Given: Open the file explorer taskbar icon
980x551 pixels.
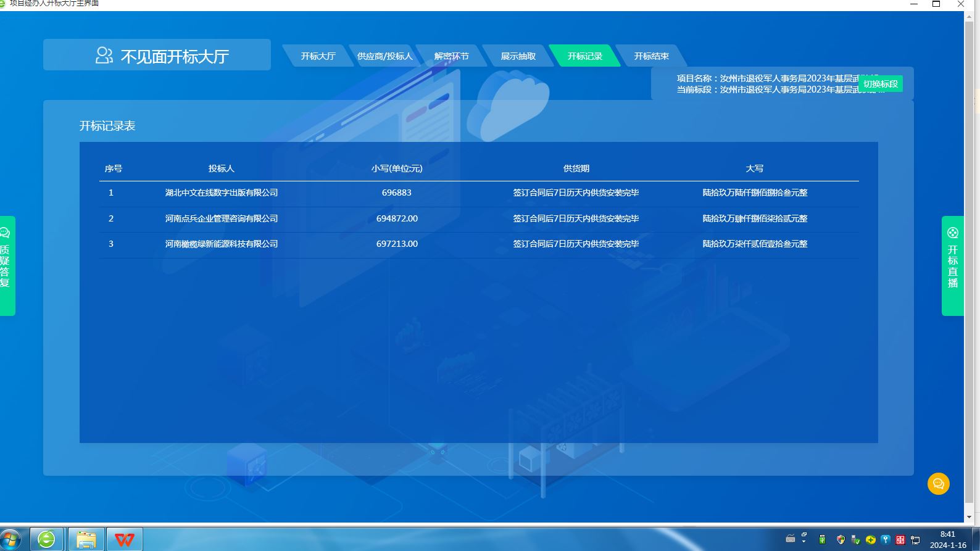Looking at the screenshot, I should (86, 540).
